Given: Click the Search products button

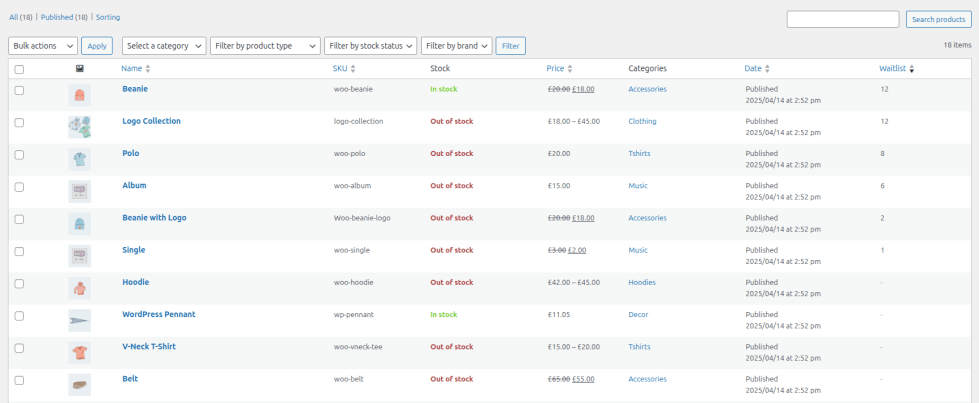Looking at the screenshot, I should (938, 20).
